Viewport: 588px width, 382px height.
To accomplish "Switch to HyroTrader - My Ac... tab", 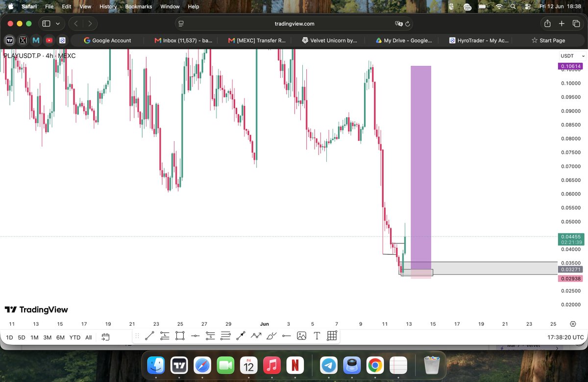I will [479, 40].
